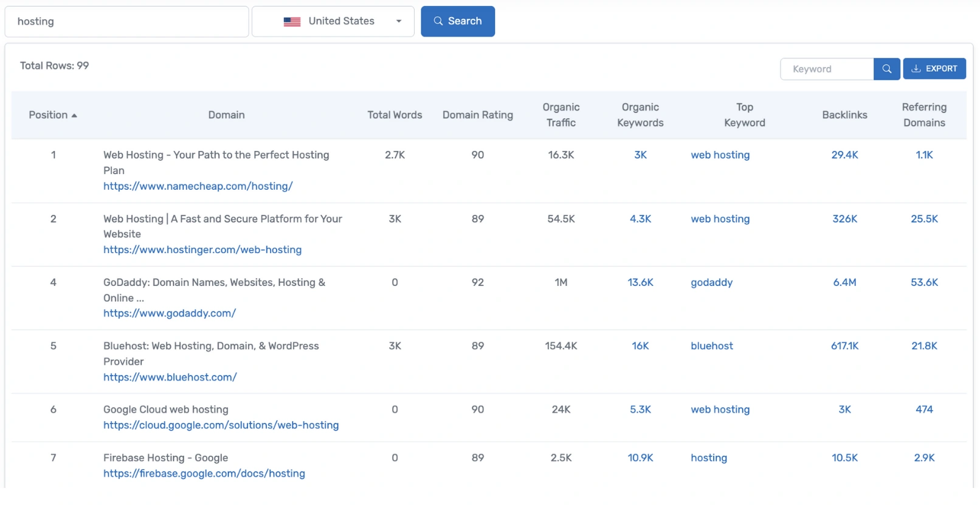This screenshot has width=980, height=505.
Task: Click the 92 domain rating cell
Action: tap(478, 282)
